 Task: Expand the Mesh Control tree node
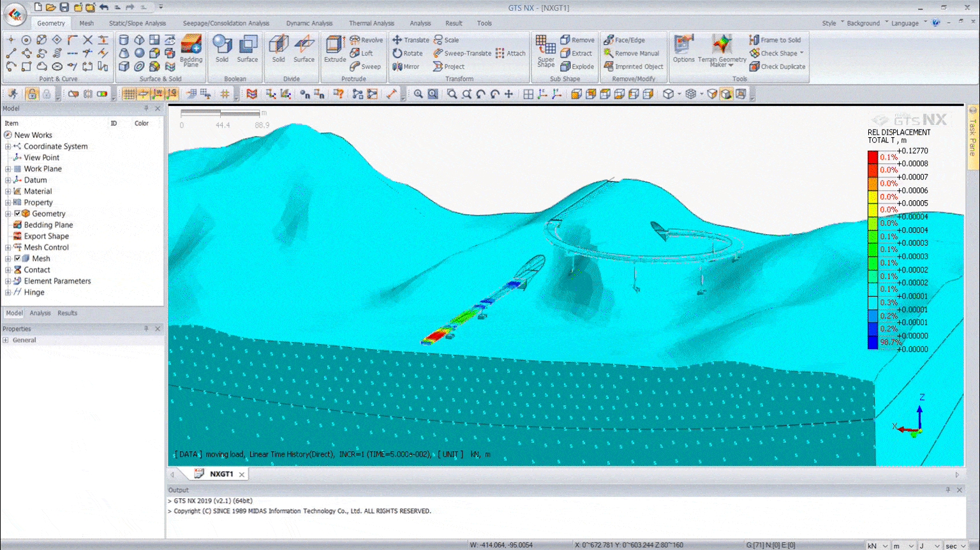[x=8, y=248]
